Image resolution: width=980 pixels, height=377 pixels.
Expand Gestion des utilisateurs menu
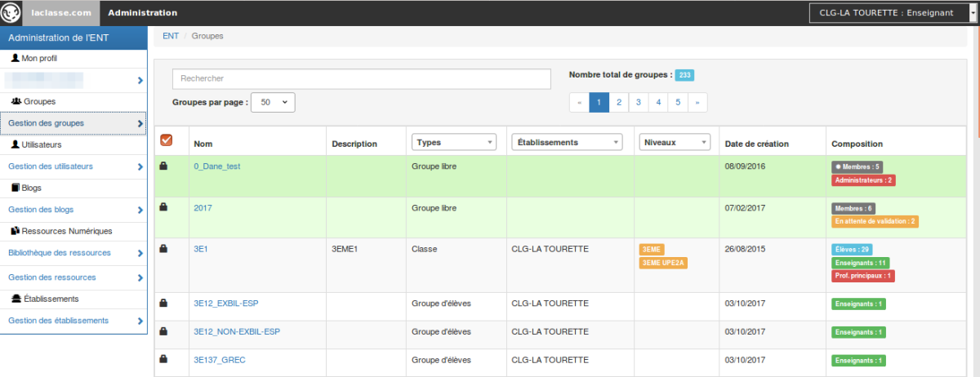click(x=73, y=166)
